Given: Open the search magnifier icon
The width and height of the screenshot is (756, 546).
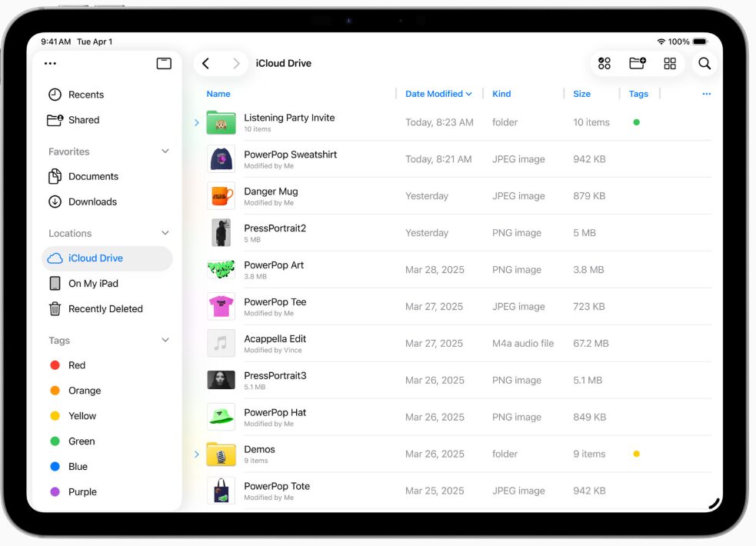Looking at the screenshot, I should coord(704,64).
